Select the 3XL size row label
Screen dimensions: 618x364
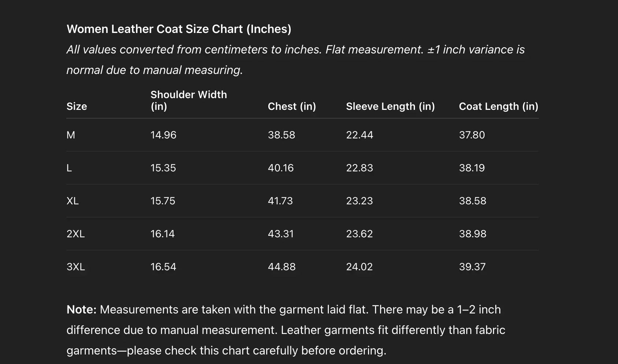click(76, 267)
